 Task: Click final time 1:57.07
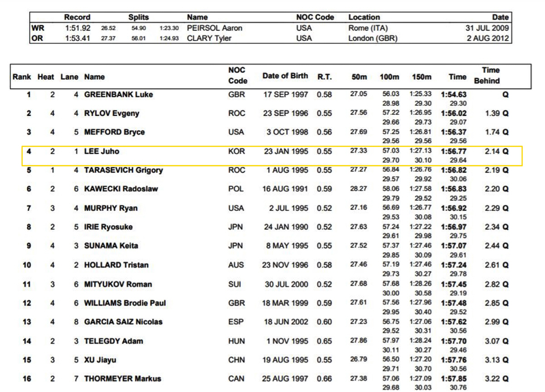454,245
